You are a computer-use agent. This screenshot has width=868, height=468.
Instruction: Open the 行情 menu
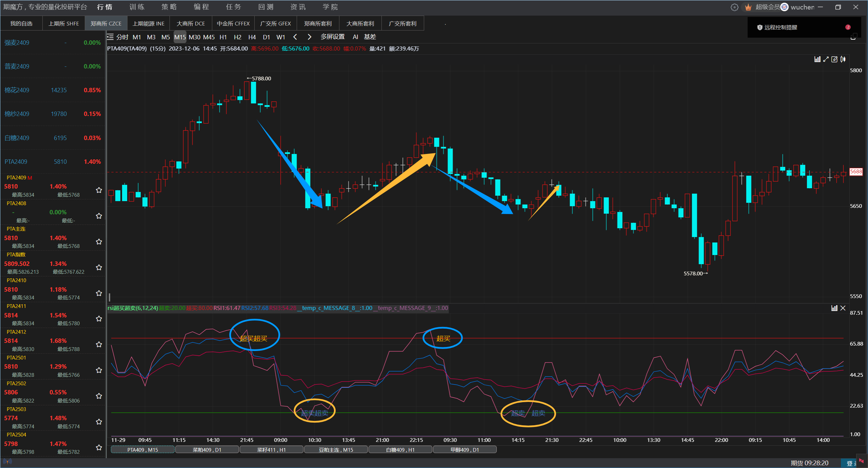pyautogui.click(x=104, y=7)
